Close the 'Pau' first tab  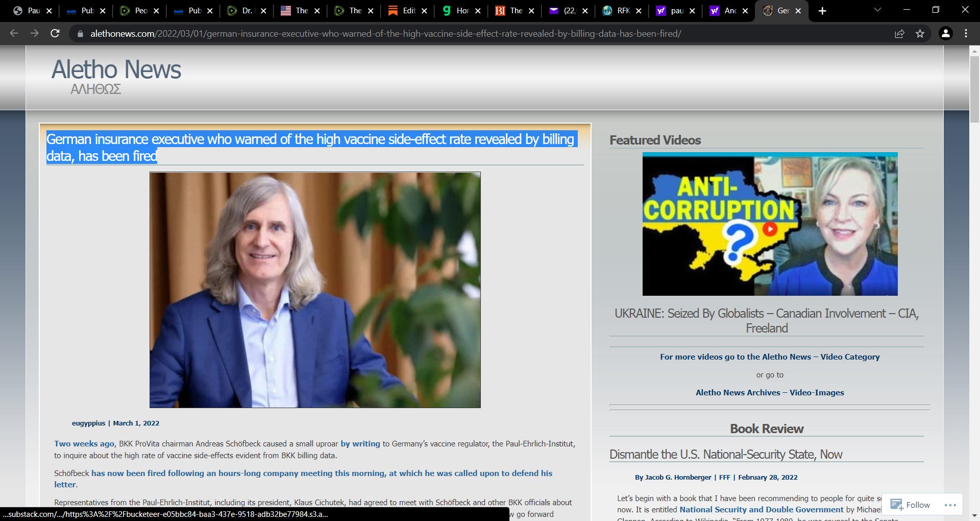click(49, 11)
